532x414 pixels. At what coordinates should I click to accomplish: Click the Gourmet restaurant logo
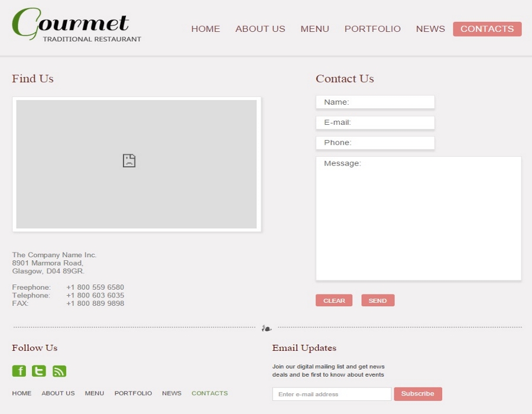coord(76,25)
